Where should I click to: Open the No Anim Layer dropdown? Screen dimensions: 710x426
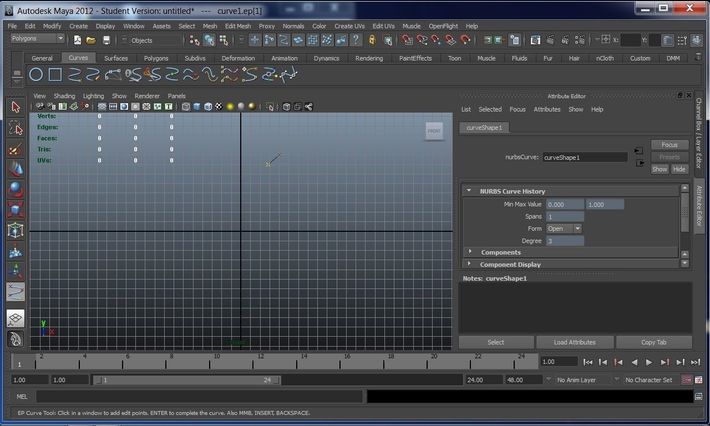571,380
